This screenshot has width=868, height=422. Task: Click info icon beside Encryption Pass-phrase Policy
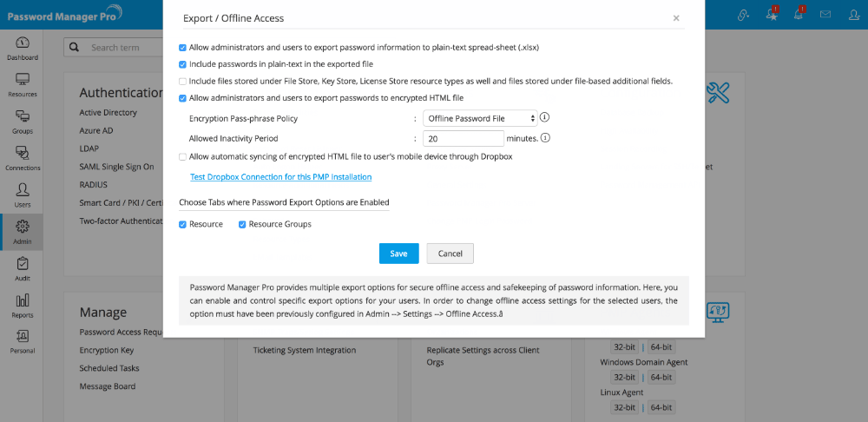[545, 117]
